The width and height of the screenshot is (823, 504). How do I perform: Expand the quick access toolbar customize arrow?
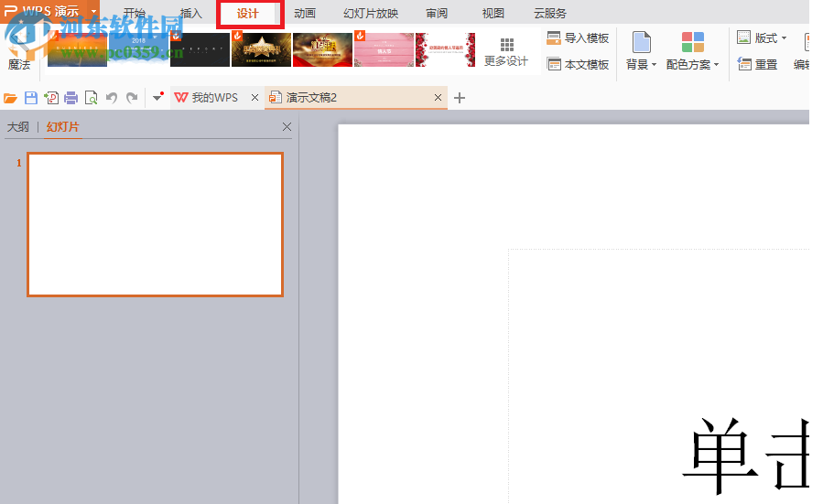coord(157,97)
